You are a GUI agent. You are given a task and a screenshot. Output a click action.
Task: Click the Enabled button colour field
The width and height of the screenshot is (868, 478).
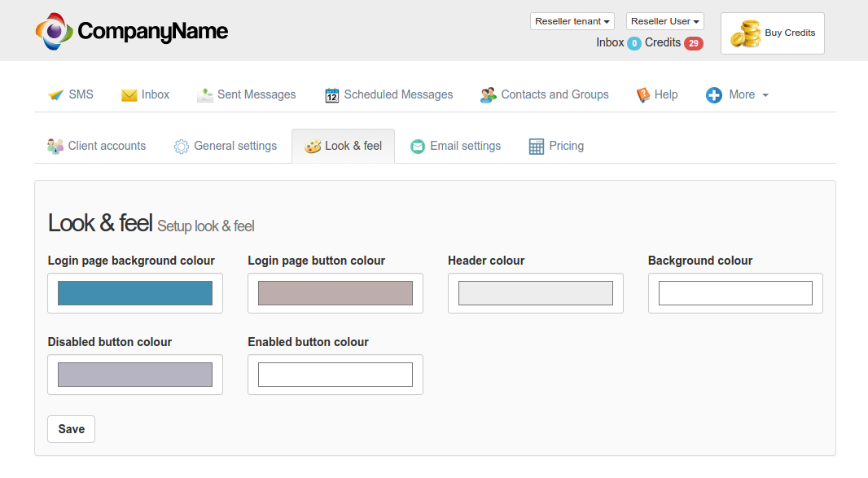pos(335,375)
